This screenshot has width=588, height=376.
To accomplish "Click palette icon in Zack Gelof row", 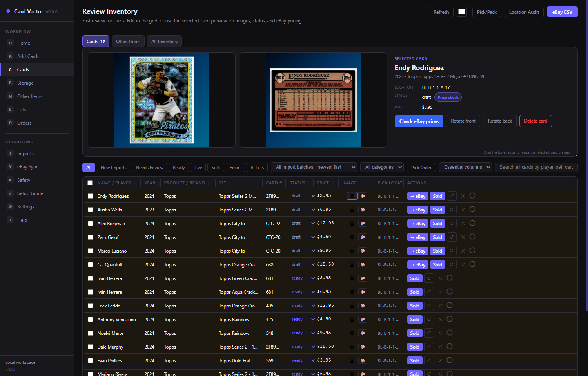I will click(x=363, y=237).
